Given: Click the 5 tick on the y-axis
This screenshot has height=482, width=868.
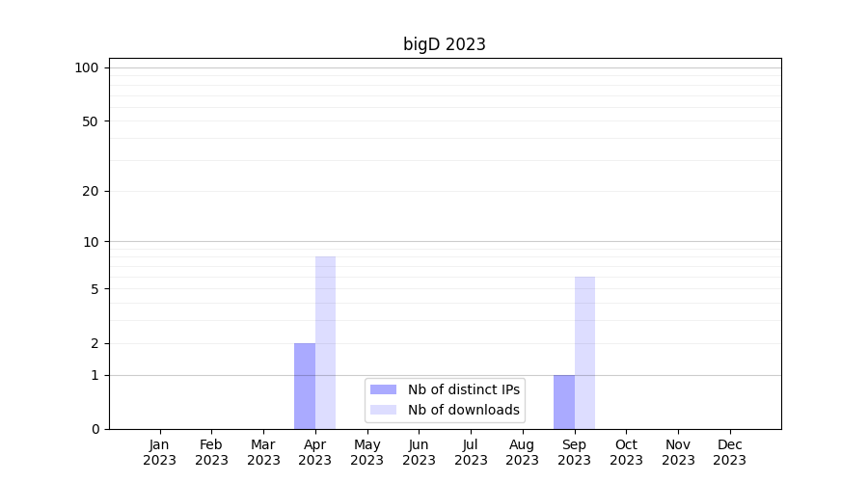Looking at the screenshot, I should click(x=95, y=289).
